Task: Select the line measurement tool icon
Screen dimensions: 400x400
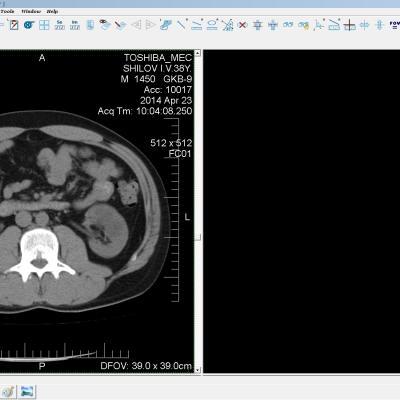Action: click(x=182, y=25)
